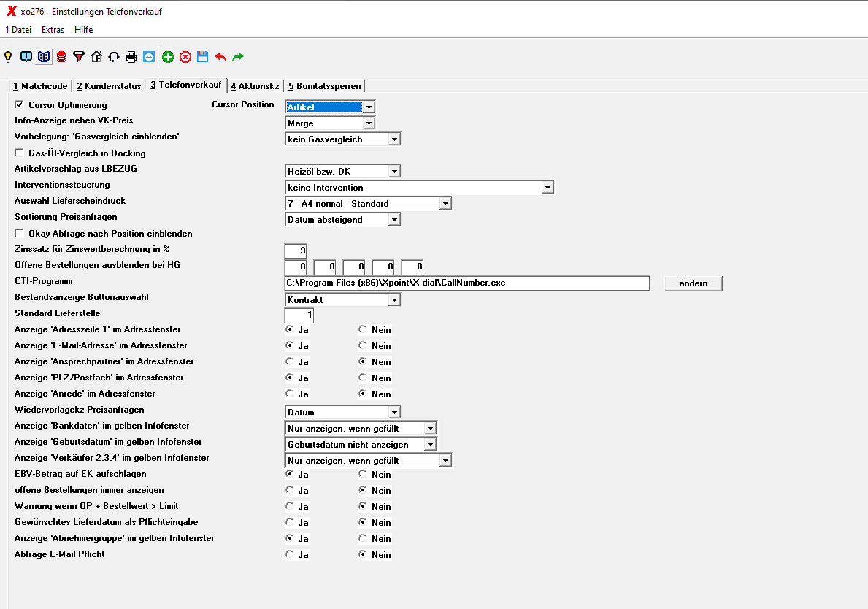Click the open book manual icon
868x609 pixels.
(44, 56)
